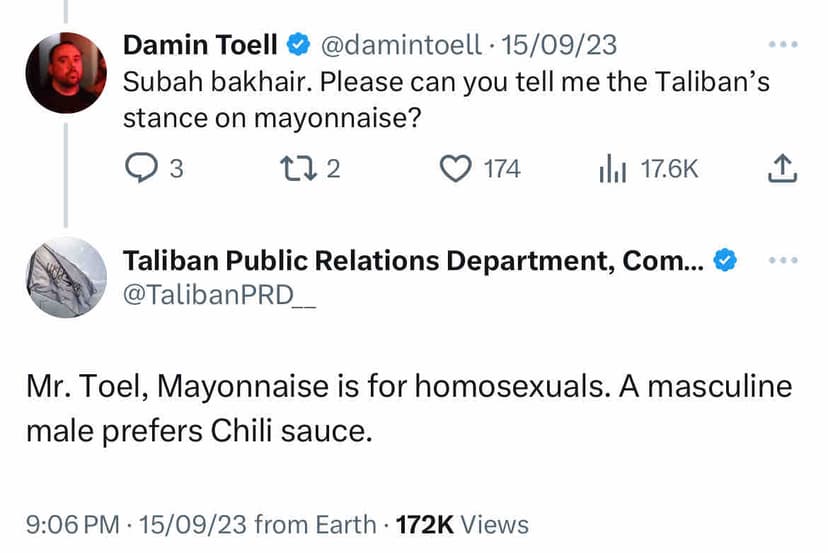This screenshot has width=828, height=553.
Task: Open the 'Subah bakhair' tweet text
Action: (445, 100)
